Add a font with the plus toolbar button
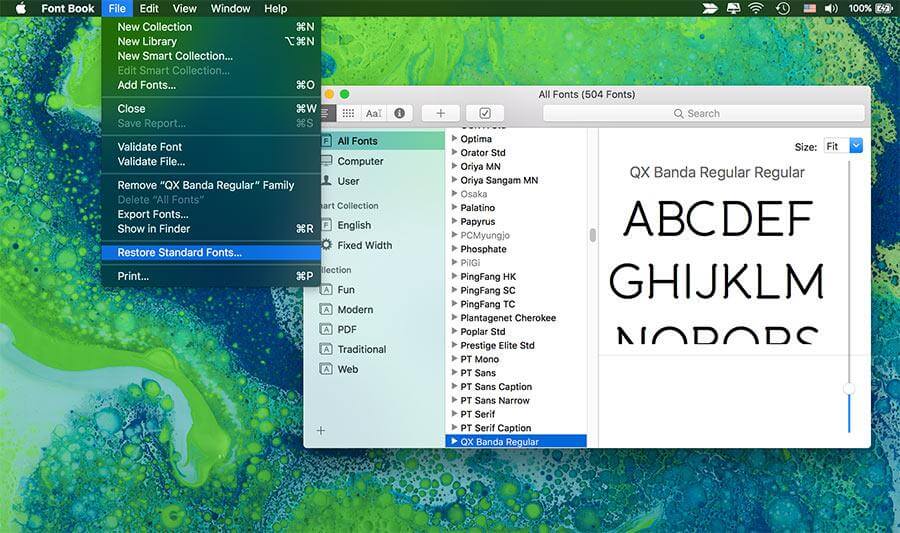Screen dimensions: 900x533 point(440,113)
